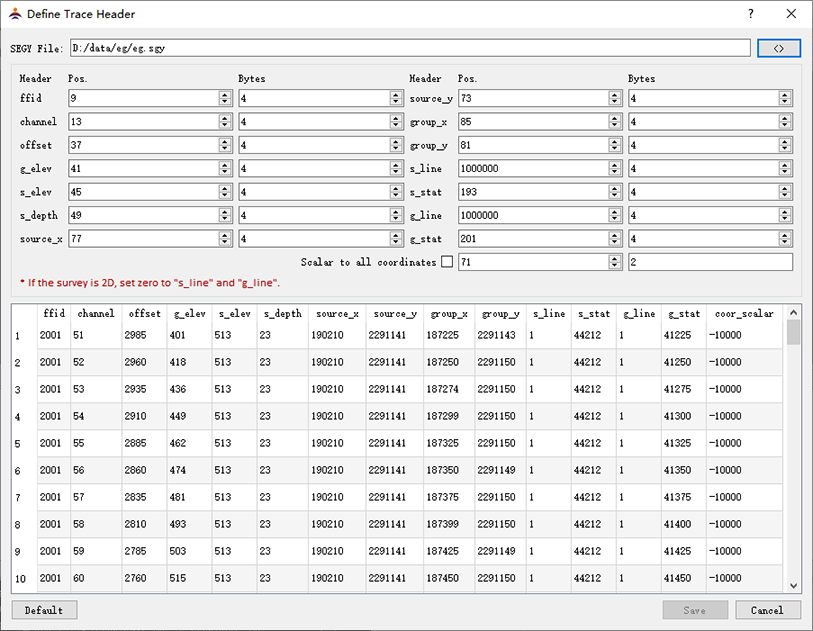813x631 pixels.
Task: Increment the ffid position spinner
Action: coord(225,95)
